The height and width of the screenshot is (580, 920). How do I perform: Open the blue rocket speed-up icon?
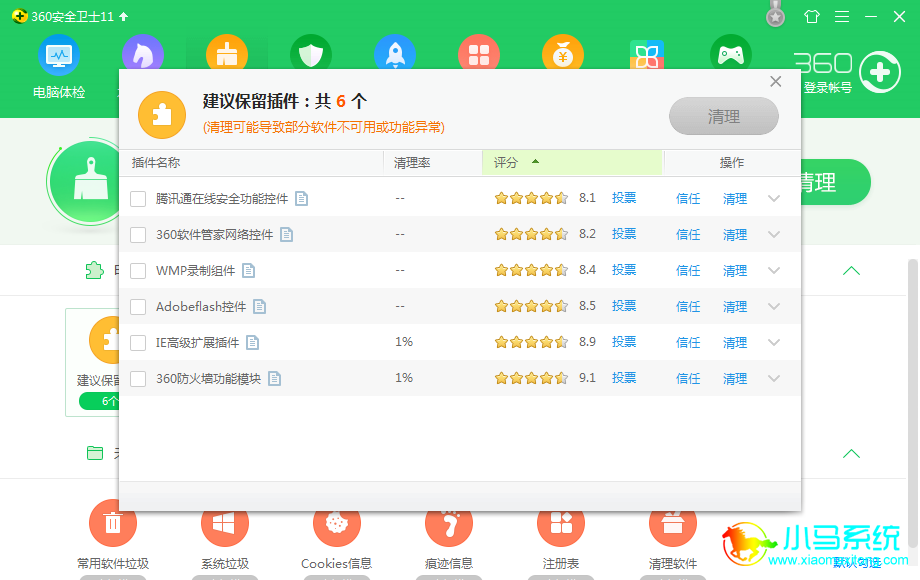(395, 53)
